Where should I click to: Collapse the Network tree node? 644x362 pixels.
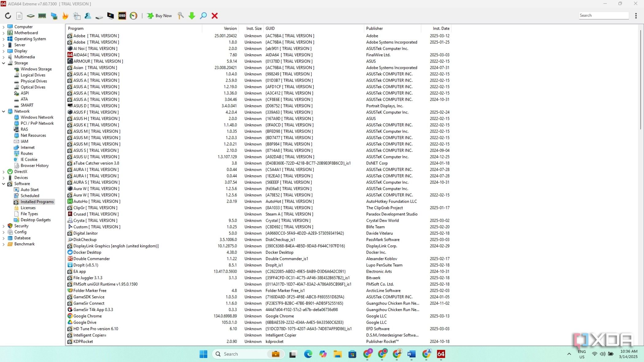pos(3,112)
